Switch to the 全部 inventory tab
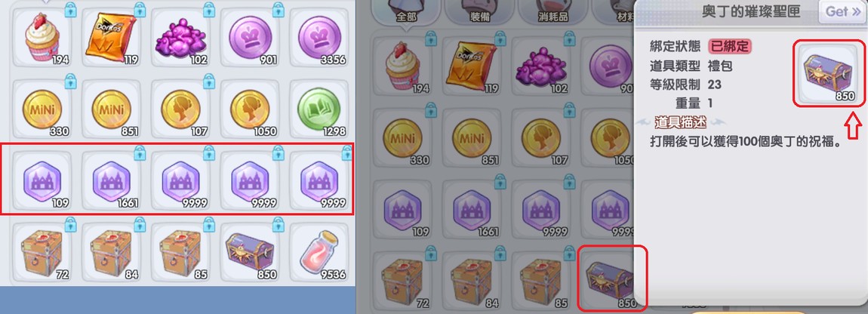Screen dimensions: 868x314 [x=406, y=12]
